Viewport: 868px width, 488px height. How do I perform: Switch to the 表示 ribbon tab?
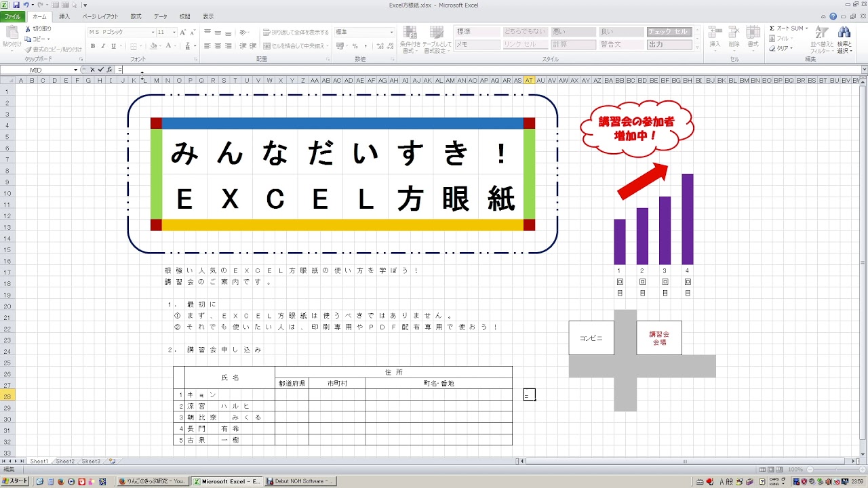[208, 16]
